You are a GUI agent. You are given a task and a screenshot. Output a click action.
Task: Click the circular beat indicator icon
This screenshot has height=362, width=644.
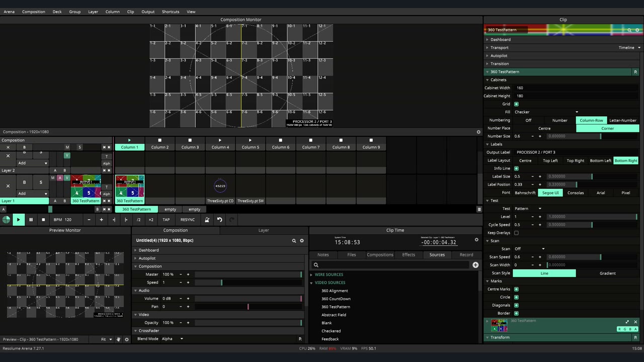click(x=6, y=220)
